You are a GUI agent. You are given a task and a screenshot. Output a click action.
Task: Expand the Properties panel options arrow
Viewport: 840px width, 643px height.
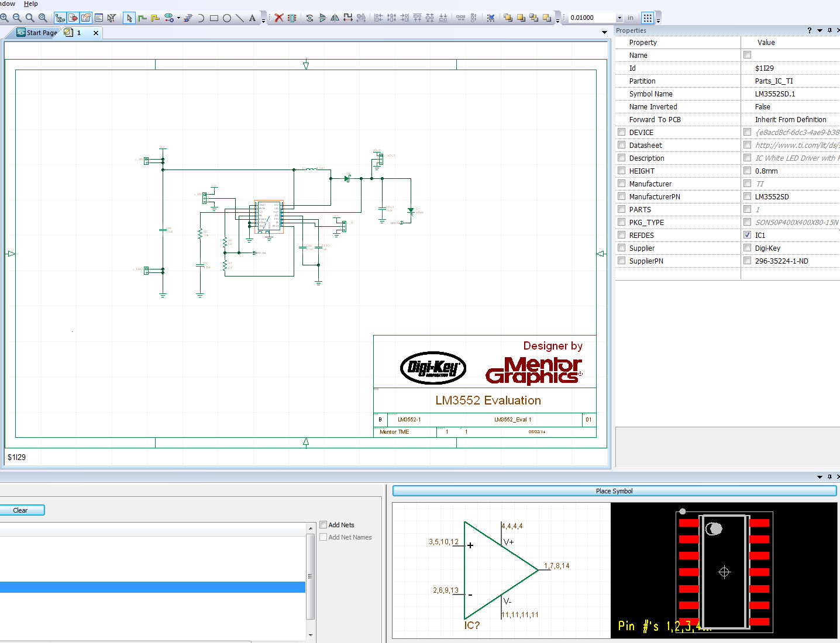tap(820, 30)
